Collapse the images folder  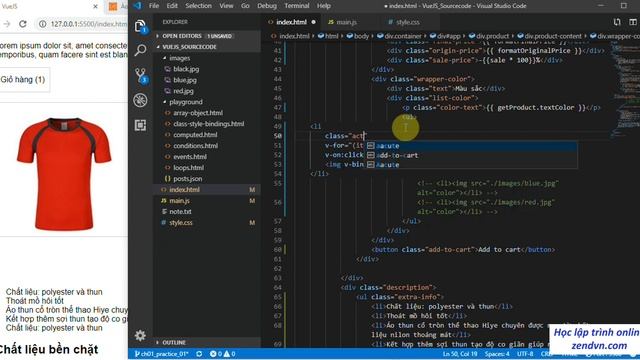164,58
